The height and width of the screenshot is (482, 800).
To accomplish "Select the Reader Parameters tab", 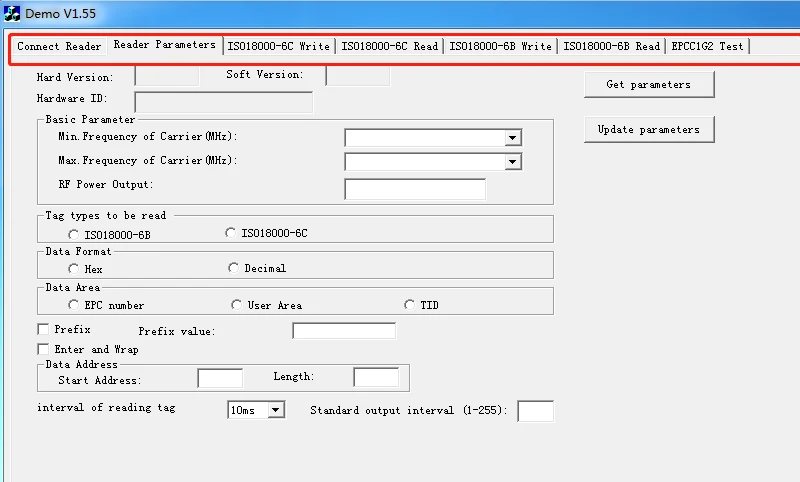I will pos(165,45).
